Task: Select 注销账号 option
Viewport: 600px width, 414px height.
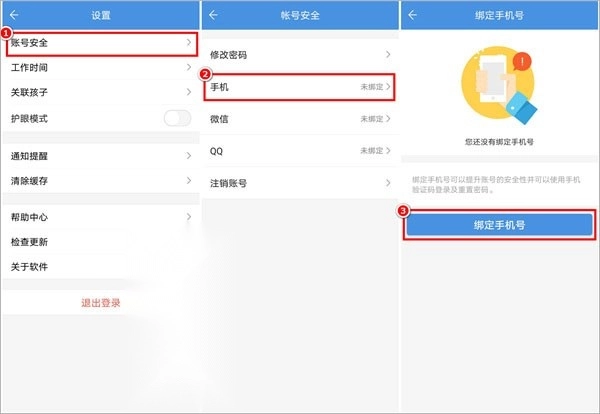Action: tap(299, 183)
